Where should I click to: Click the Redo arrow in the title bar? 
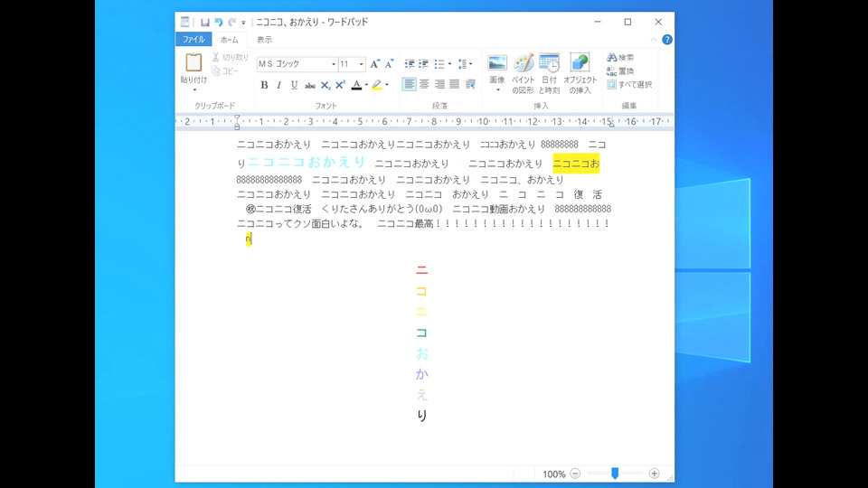[x=232, y=22]
